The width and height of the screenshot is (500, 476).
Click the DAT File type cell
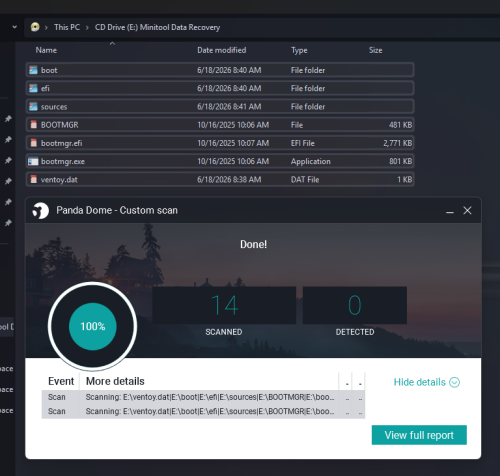click(x=305, y=180)
